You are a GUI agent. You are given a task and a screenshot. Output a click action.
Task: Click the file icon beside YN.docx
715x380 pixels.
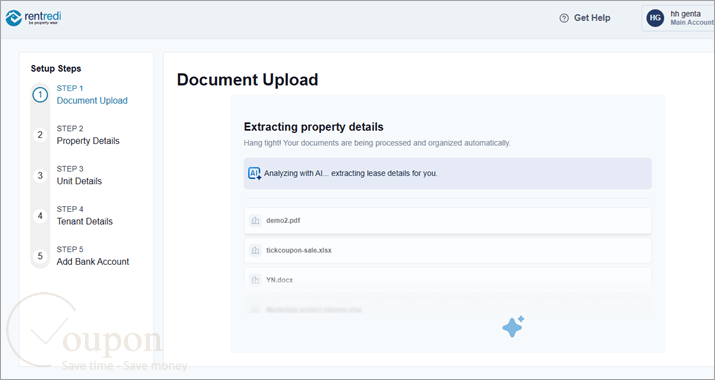pos(255,280)
